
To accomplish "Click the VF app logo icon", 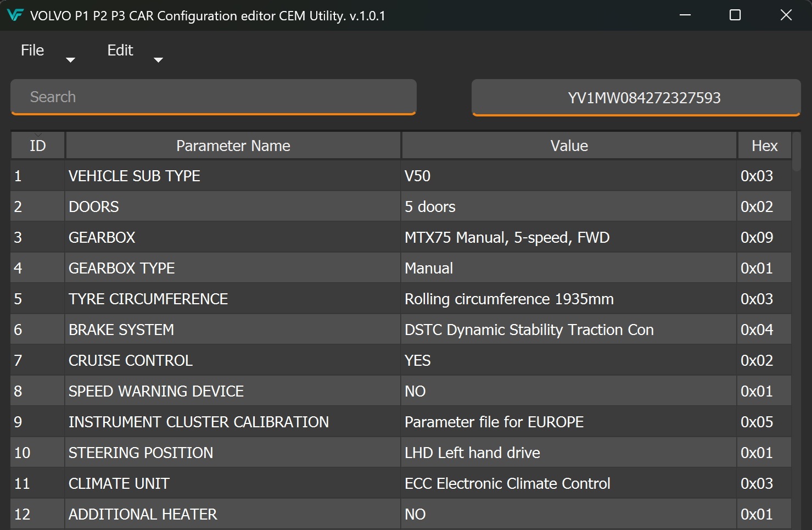I will pos(15,15).
